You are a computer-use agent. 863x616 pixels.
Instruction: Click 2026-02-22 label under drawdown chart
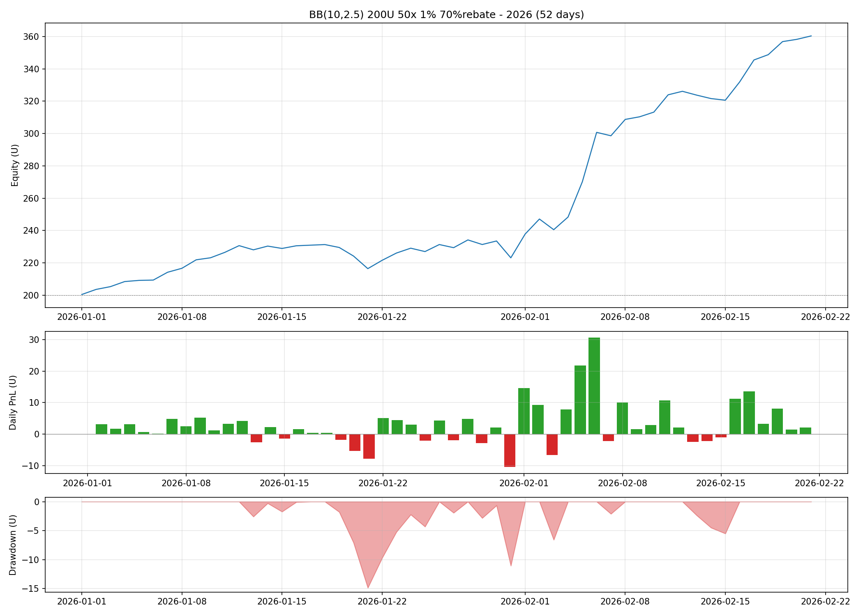825,602
